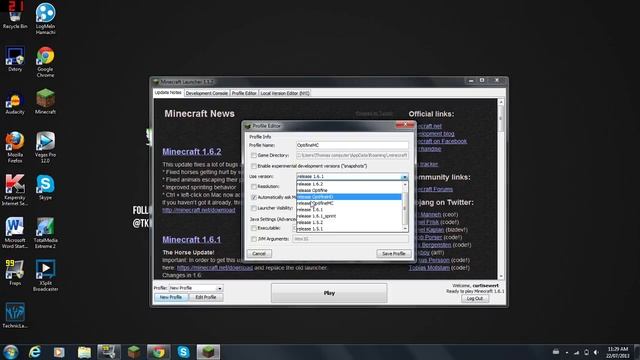Toggle the Resolution checkbox
This screenshot has width=640, height=360.
click(253, 187)
